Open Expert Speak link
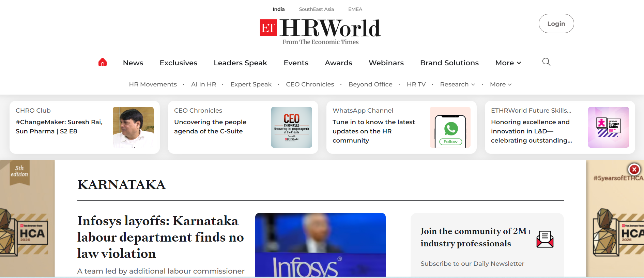Screen dimensions: 644x278 pos(251,84)
